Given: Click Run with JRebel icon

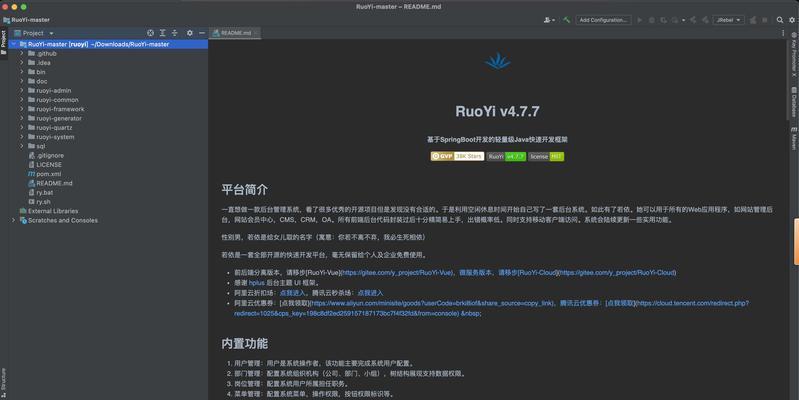Looking at the screenshot, I should [x=693, y=20].
